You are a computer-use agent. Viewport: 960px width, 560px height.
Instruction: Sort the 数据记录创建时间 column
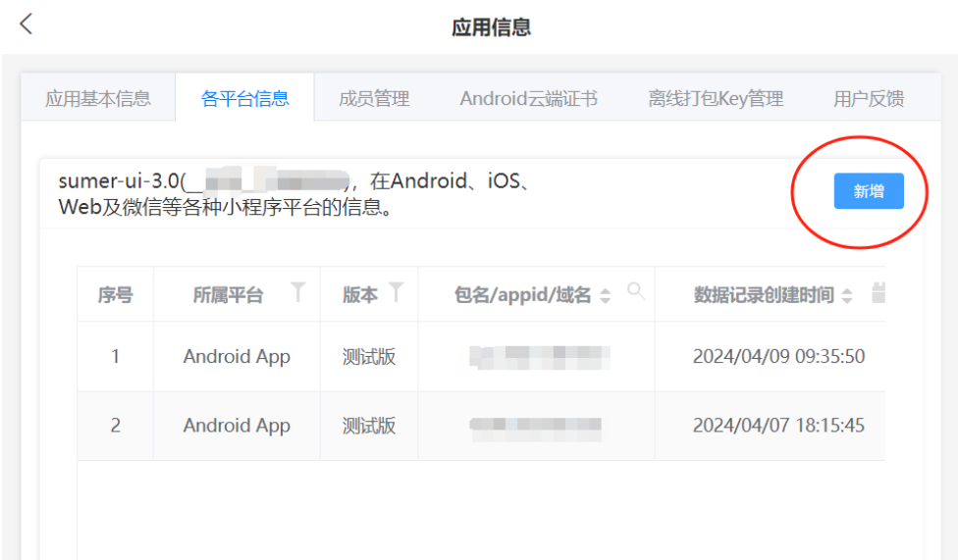click(847, 295)
